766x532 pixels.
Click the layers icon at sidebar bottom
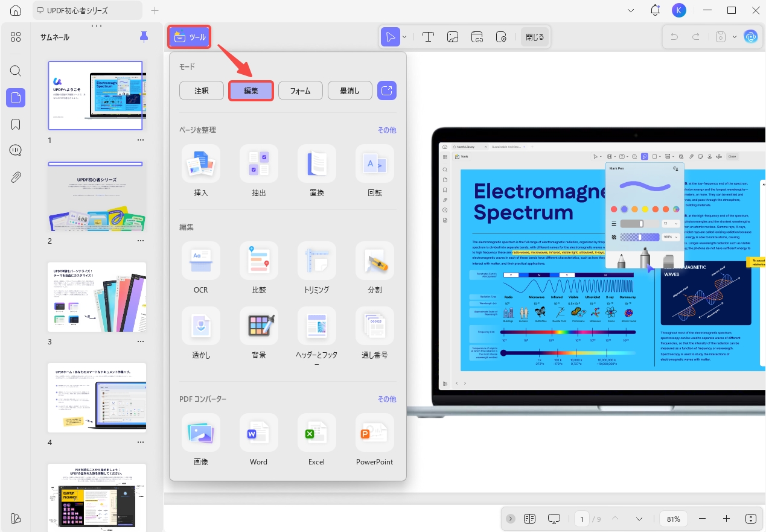click(x=16, y=519)
